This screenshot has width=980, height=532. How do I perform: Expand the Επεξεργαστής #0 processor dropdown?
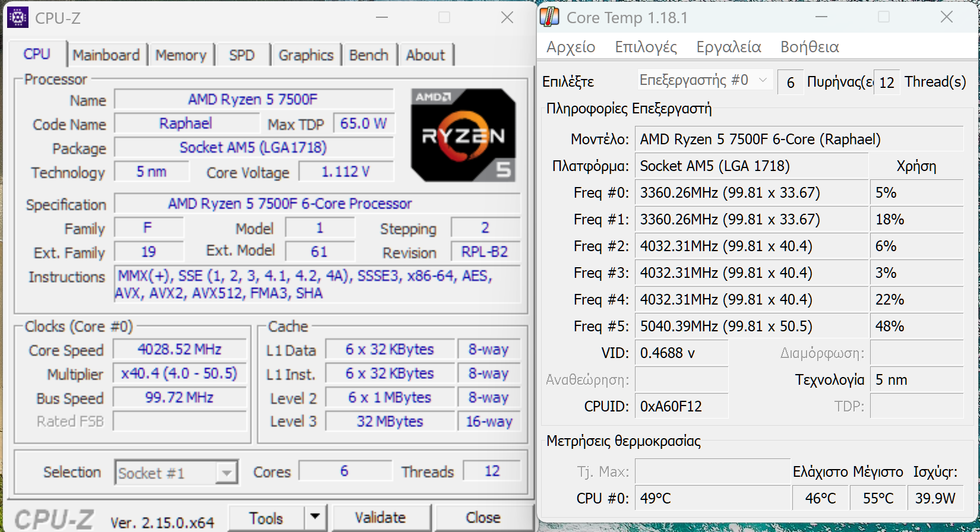click(705, 80)
